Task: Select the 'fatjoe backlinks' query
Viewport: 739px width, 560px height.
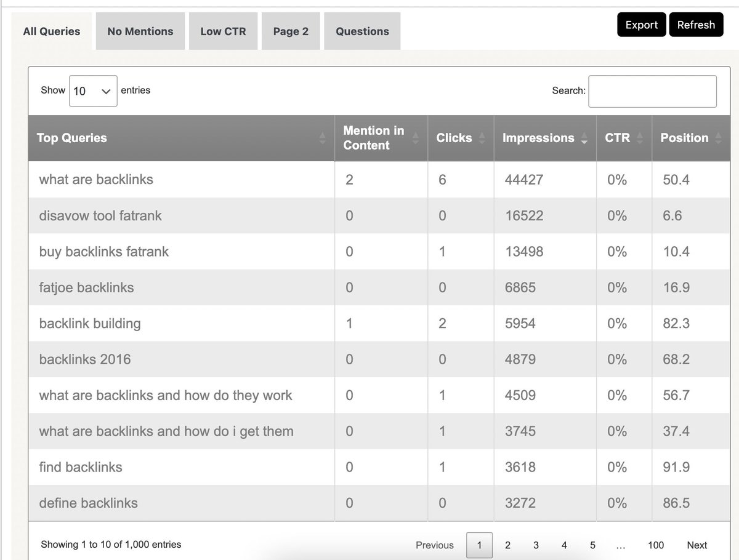Action: [86, 287]
